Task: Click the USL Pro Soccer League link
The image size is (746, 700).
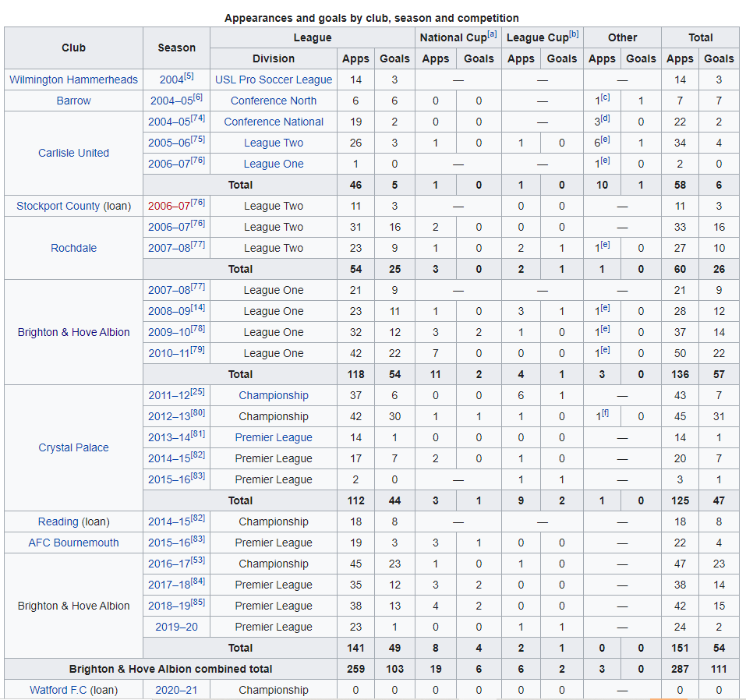Action: pos(273,80)
